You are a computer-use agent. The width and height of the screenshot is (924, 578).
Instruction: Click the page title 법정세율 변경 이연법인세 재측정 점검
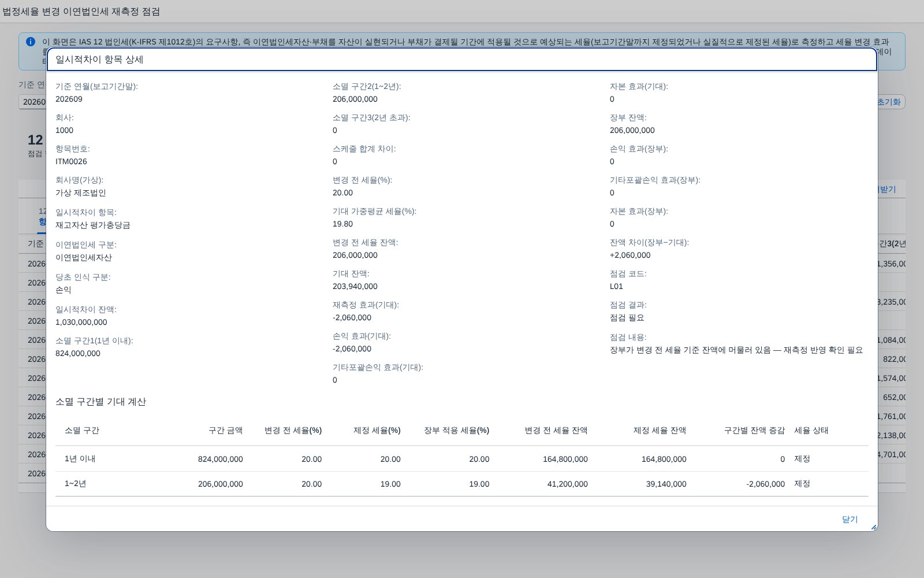tap(81, 12)
